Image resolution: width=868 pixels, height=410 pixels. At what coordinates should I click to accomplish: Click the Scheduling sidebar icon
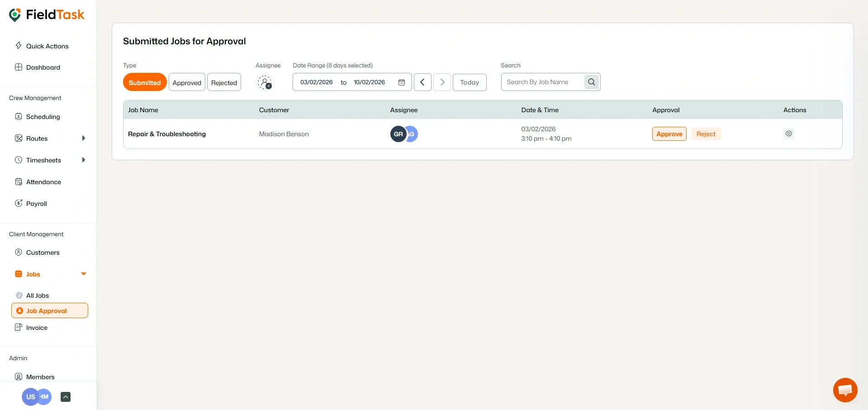19,117
